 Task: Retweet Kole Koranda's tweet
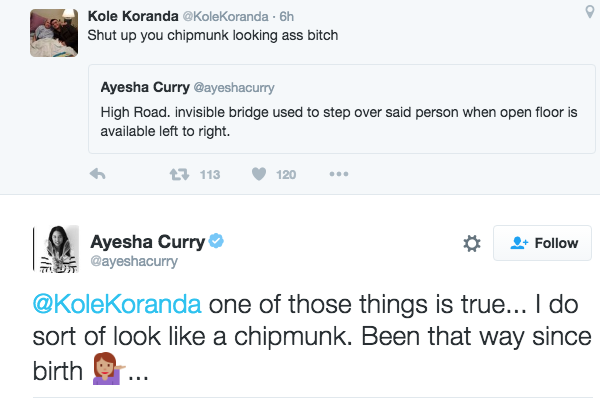tap(179, 175)
